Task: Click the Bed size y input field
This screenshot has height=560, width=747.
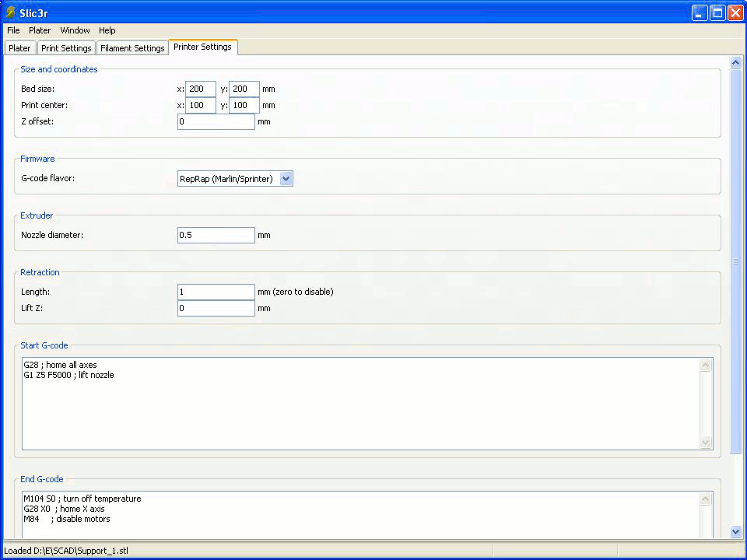Action: 244,89
